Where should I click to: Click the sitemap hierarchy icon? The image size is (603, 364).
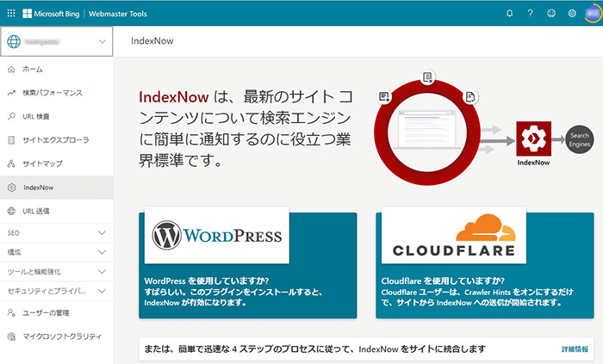(x=11, y=164)
